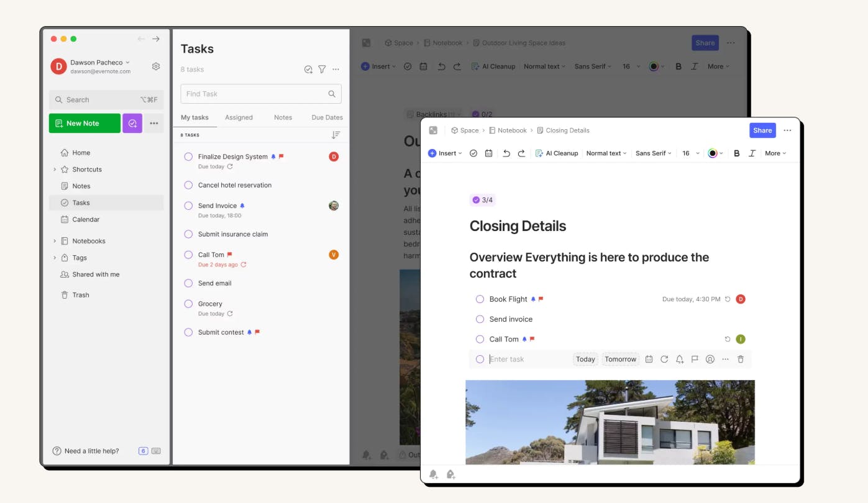Check off the Cancel hotel reservation task
This screenshot has height=503, width=868.
(188, 185)
